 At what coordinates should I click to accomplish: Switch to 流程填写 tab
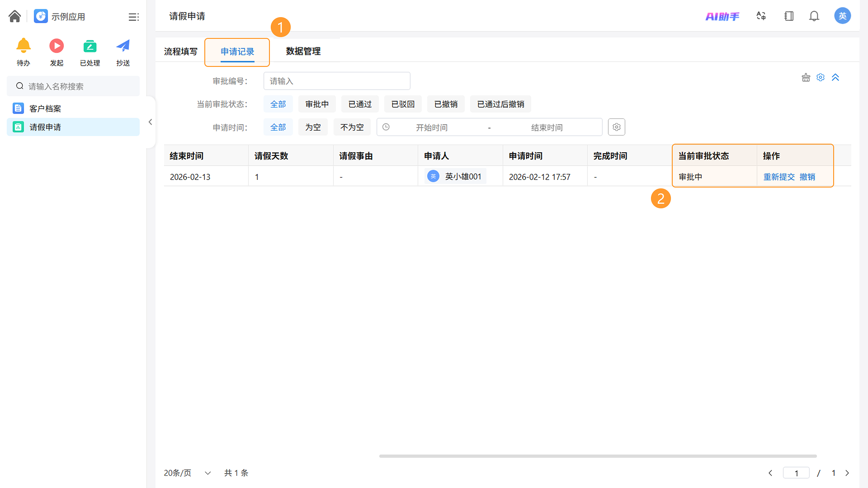click(180, 52)
